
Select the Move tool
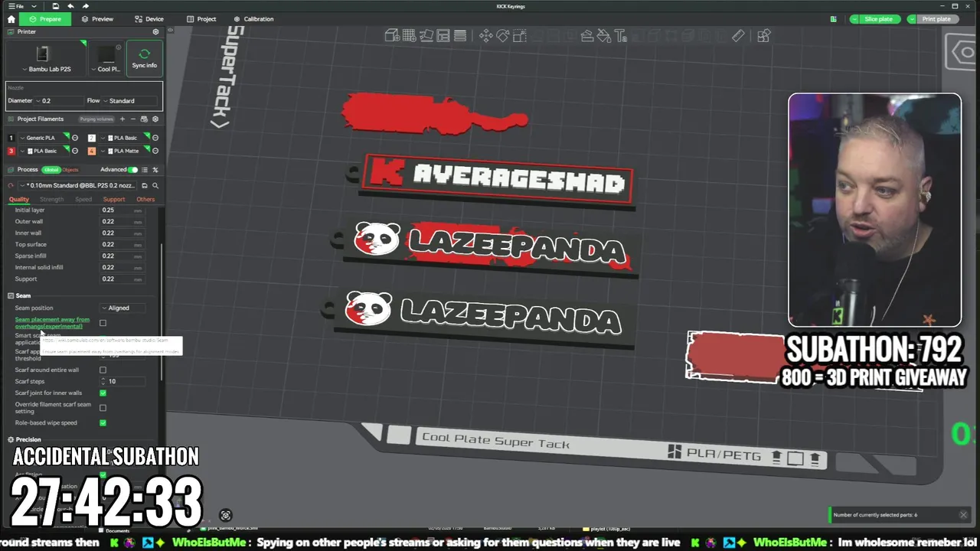485,35
